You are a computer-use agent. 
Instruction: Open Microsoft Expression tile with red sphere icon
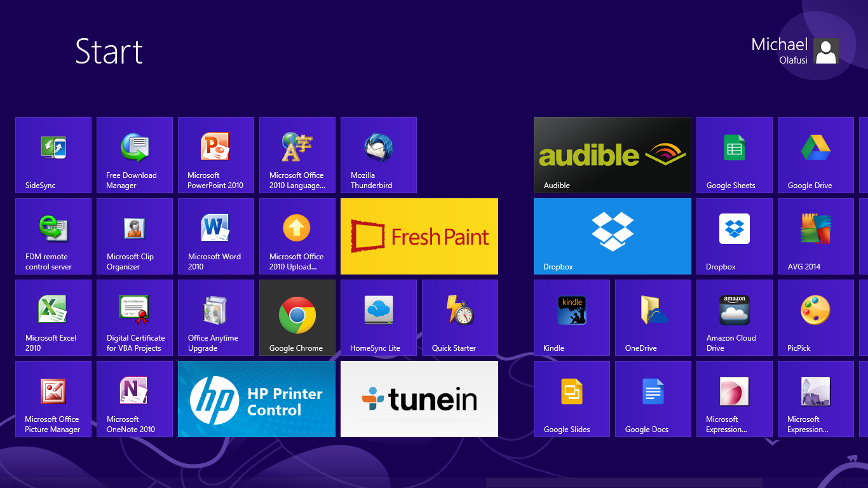click(735, 399)
